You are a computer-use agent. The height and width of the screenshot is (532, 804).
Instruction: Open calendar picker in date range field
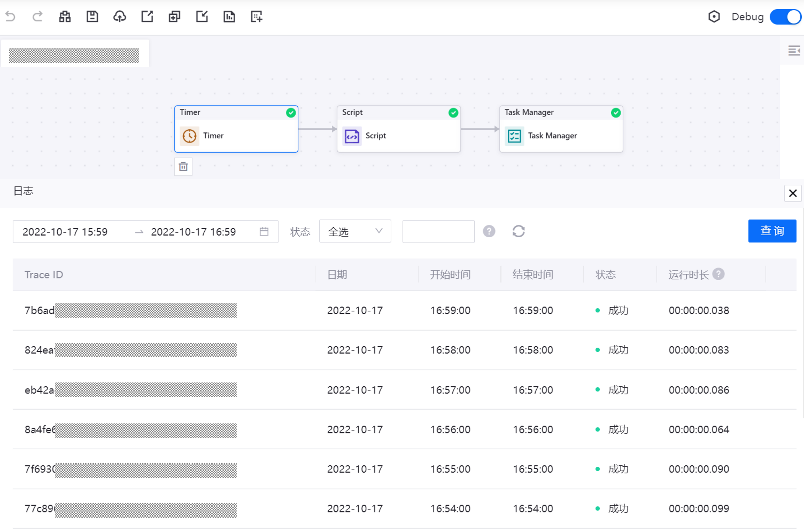[264, 232]
